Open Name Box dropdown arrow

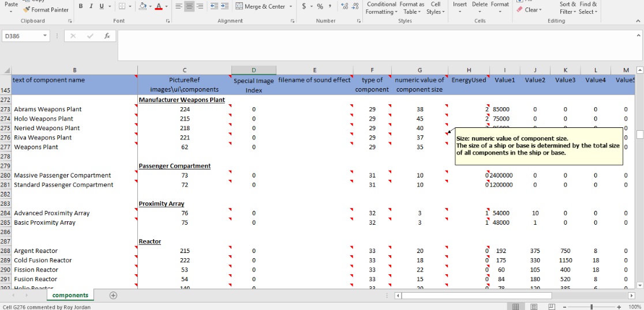45,36
